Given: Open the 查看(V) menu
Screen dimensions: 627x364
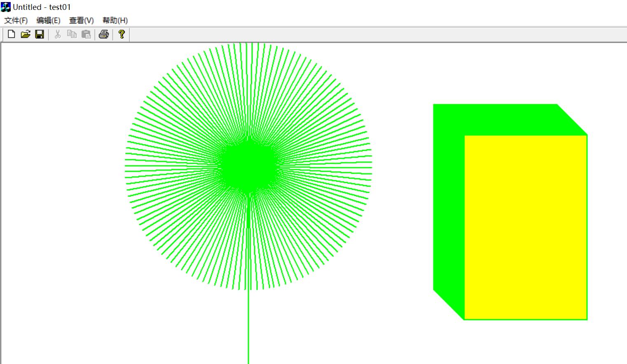Looking at the screenshot, I should coord(81,20).
